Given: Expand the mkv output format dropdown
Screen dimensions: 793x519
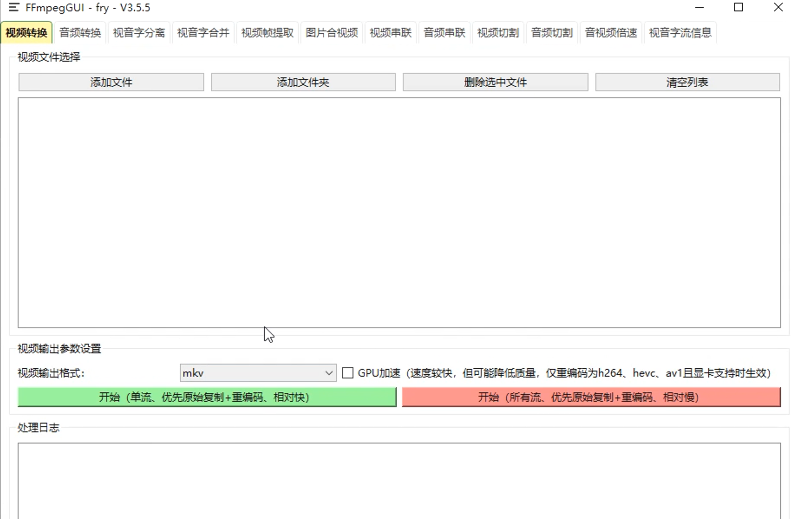Looking at the screenshot, I should [258, 373].
